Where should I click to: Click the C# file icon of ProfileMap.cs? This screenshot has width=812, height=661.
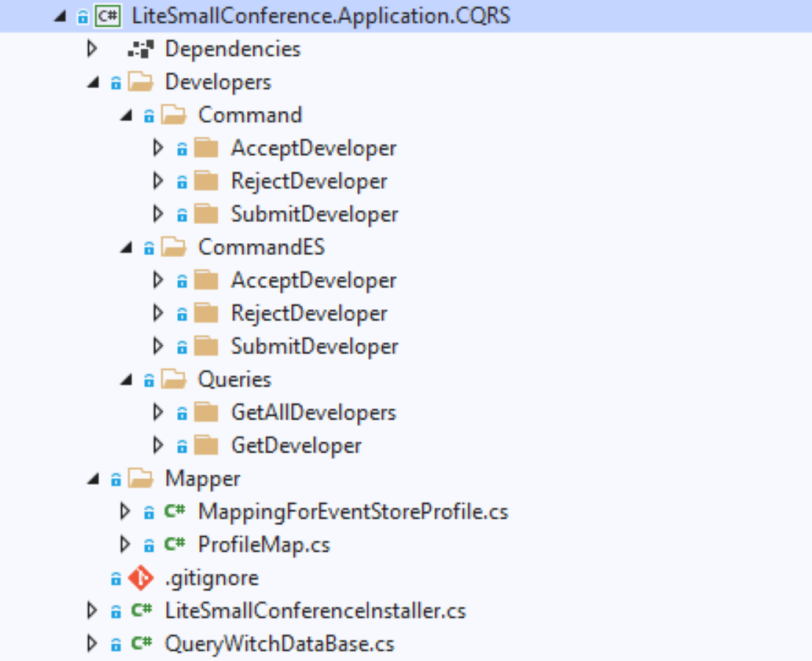click(174, 544)
